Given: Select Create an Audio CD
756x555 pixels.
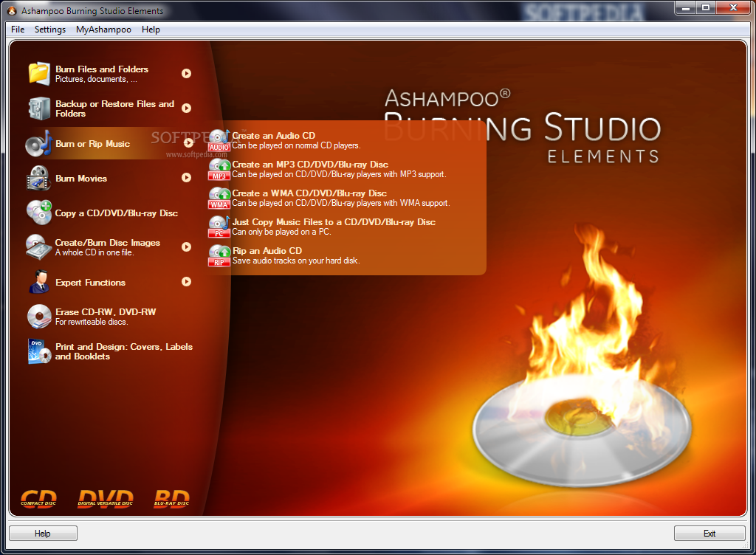Looking at the screenshot, I should [x=274, y=135].
